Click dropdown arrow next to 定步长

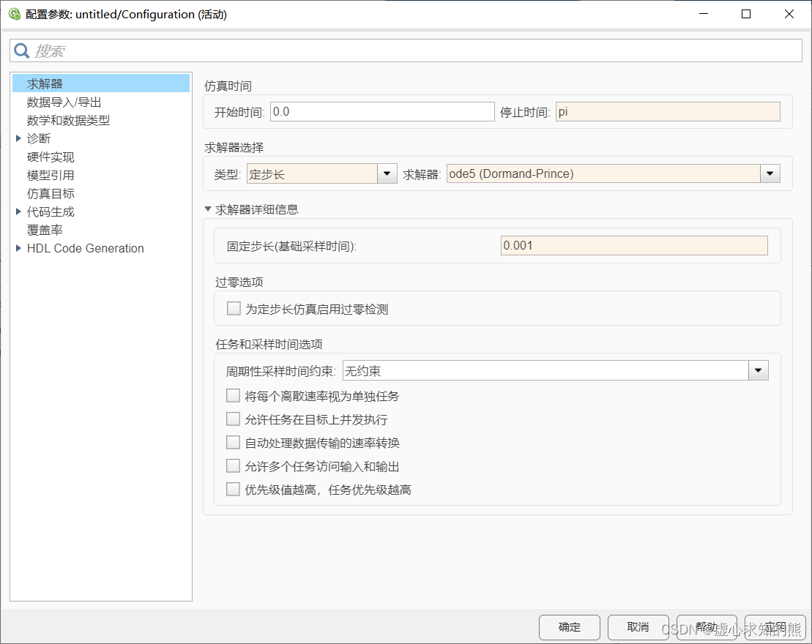387,174
